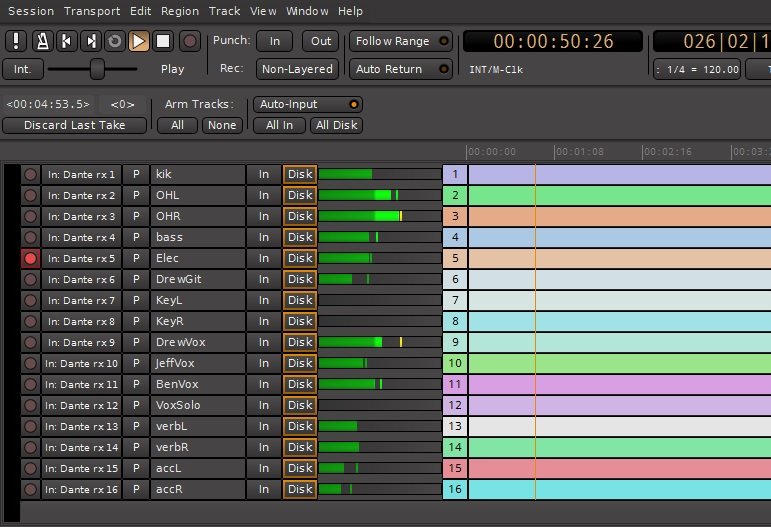The width and height of the screenshot is (771, 527).
Task: Click None to disarm tracks
Action: (222, 125)
